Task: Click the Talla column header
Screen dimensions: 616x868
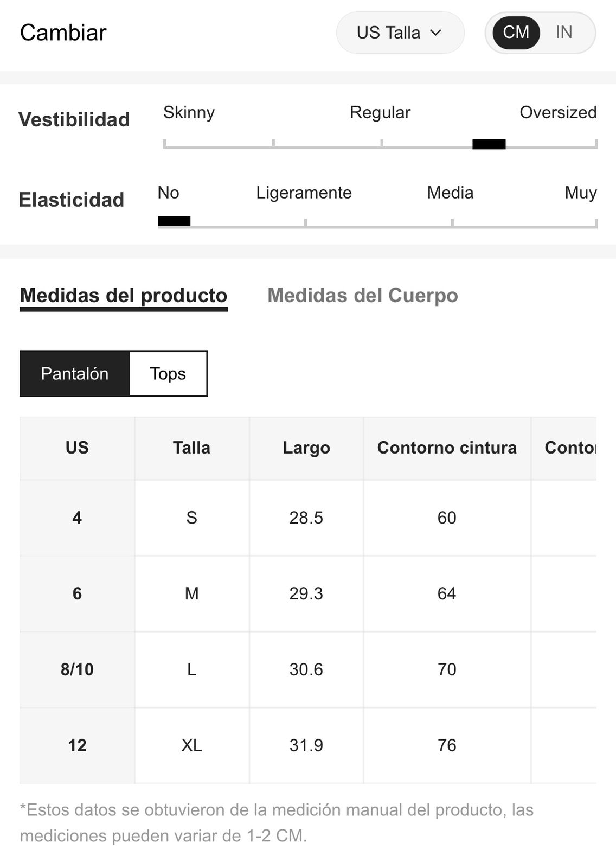Action: click(192, 448)
